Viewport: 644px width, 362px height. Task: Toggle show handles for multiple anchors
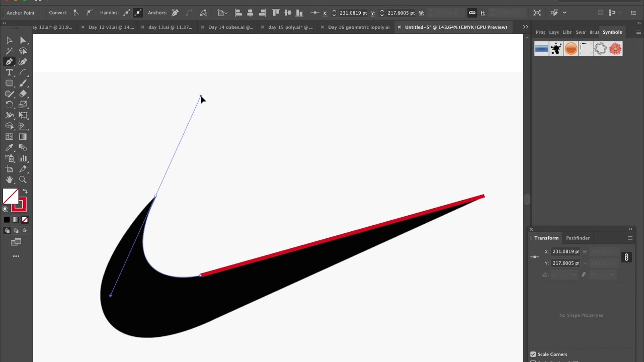click(x=127, y=13)
